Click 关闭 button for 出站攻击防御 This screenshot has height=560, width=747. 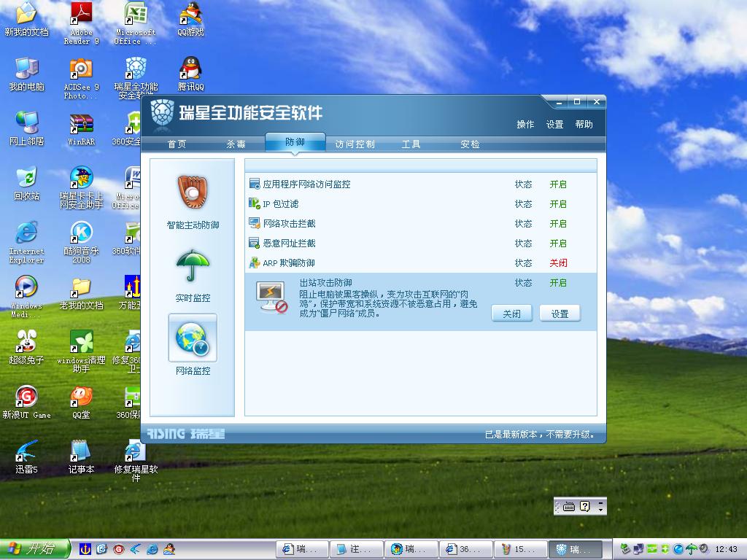[511, 314]
